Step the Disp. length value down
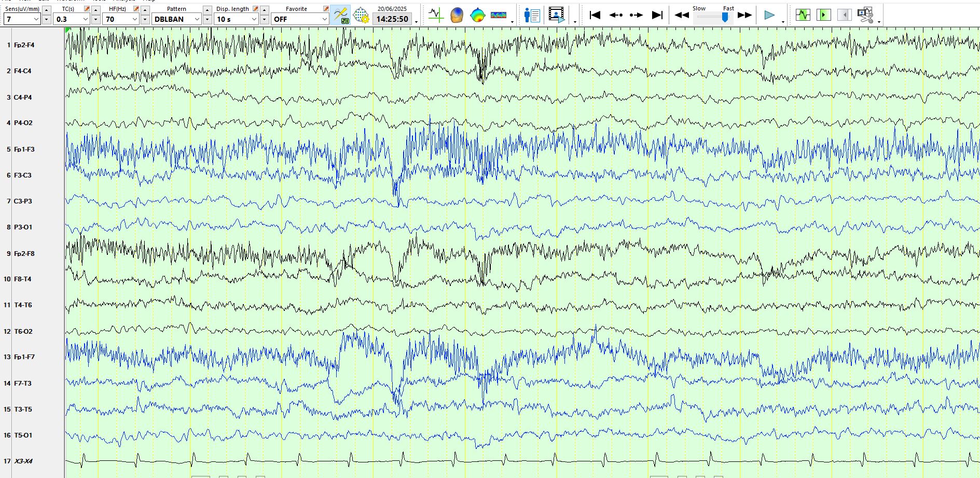 [x=264, y=20]
